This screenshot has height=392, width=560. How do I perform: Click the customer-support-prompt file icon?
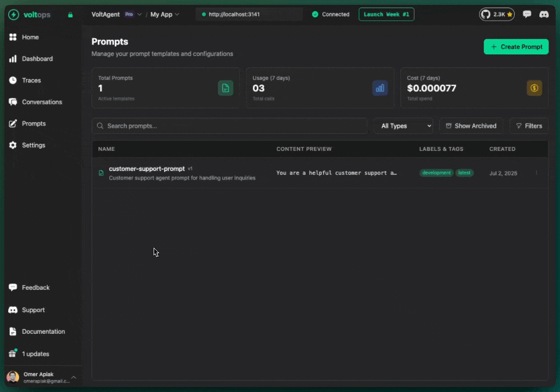pos(101,173)
